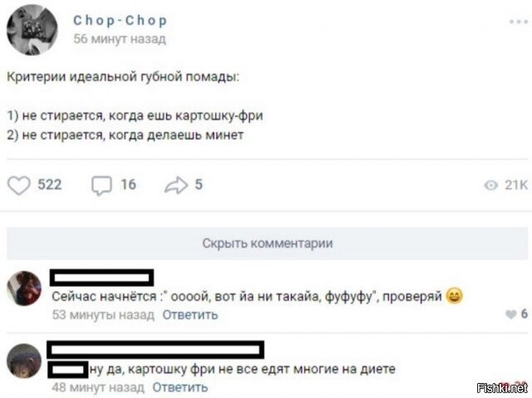The image size is (532, 398).
Task: Click the share count 5
Action: [x=199, y=184]
